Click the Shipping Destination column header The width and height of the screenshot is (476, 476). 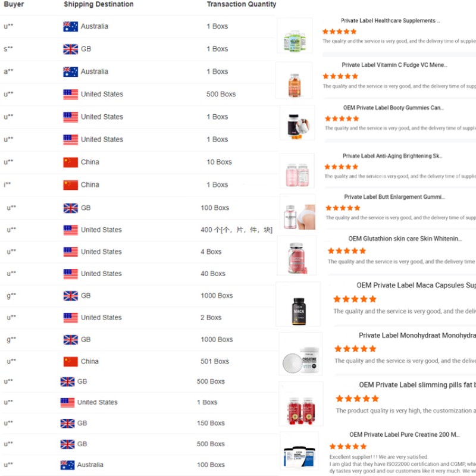[x=98, y=4]
